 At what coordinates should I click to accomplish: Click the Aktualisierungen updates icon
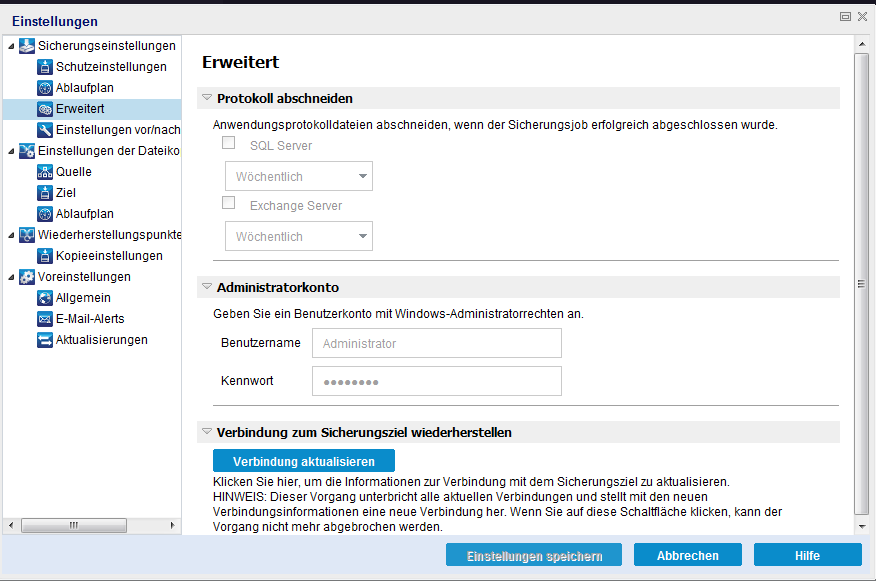[44, 340]
